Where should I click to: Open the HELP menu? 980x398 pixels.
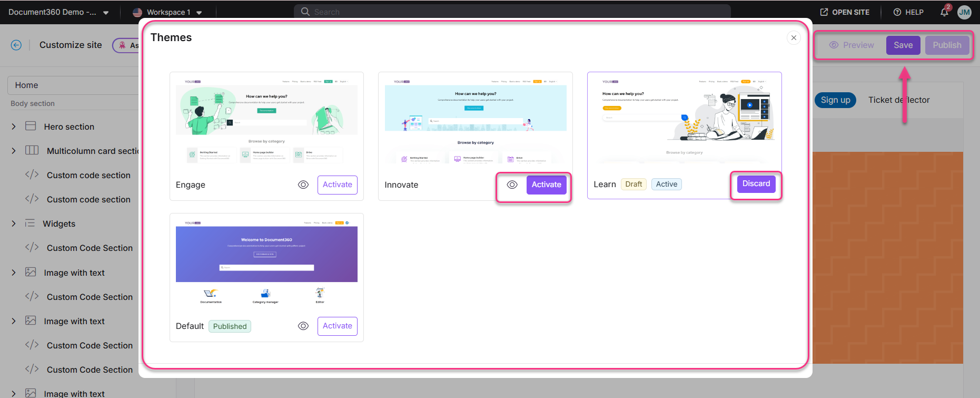click(908, 12)
